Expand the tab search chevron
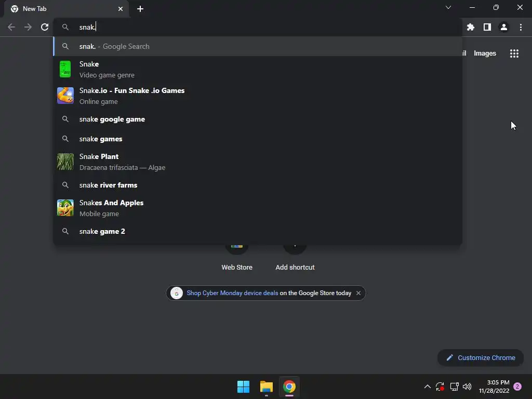 click(x=448, y=7)
